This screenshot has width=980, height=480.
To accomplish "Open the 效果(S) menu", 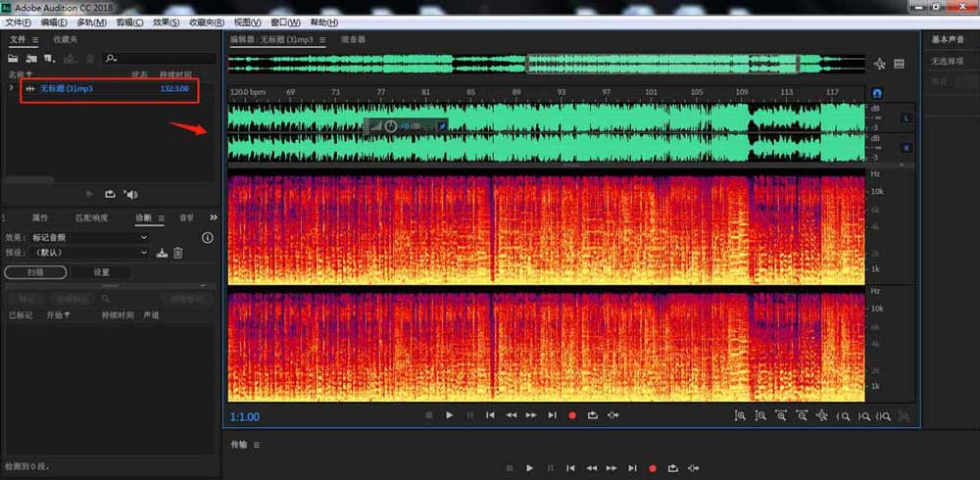I will point(168,22).
